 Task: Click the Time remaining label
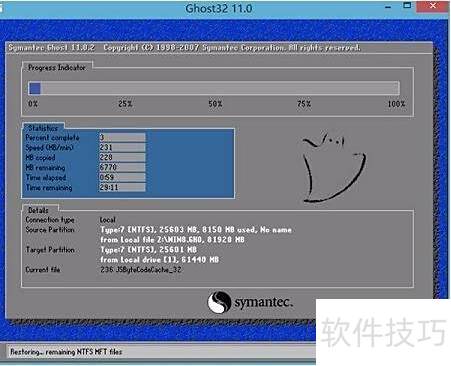49,188
